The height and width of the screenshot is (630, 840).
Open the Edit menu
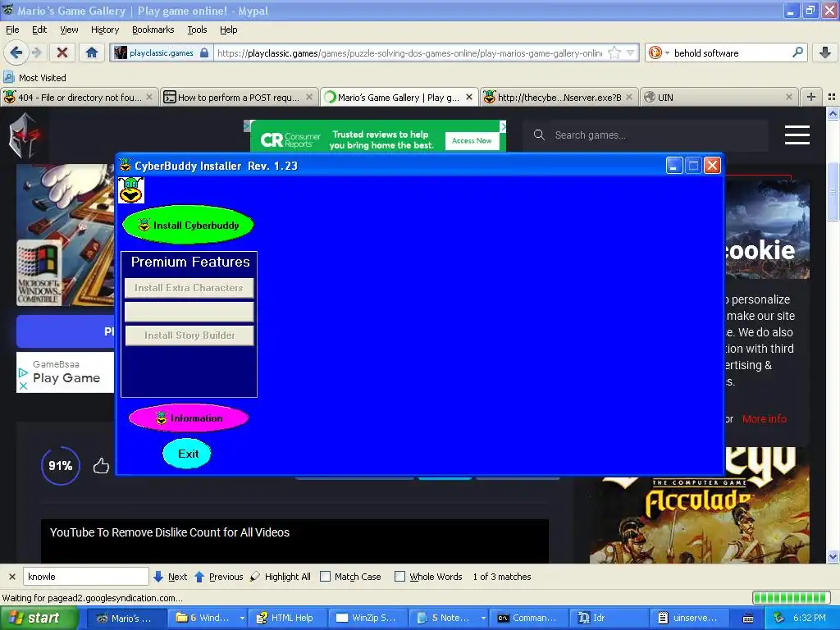[x=39, y=30]
